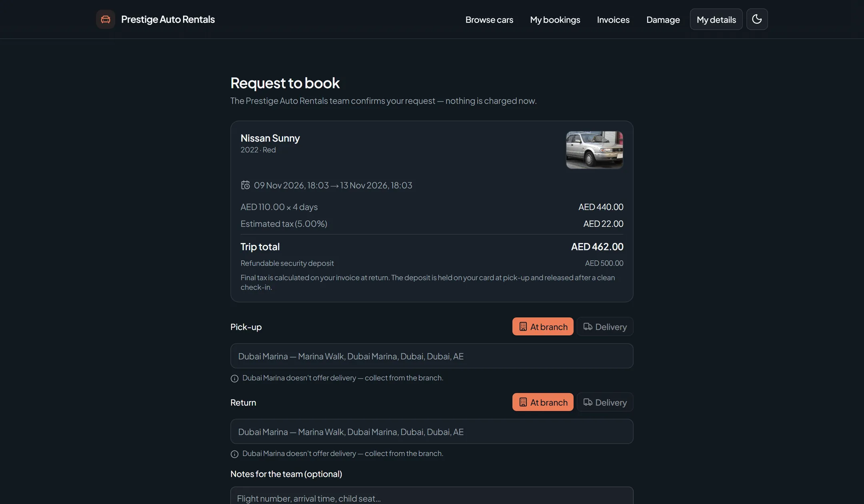Toggle the dark mode moon icon
Viewport: 864px width, 504px height.
tap(757, 19)
